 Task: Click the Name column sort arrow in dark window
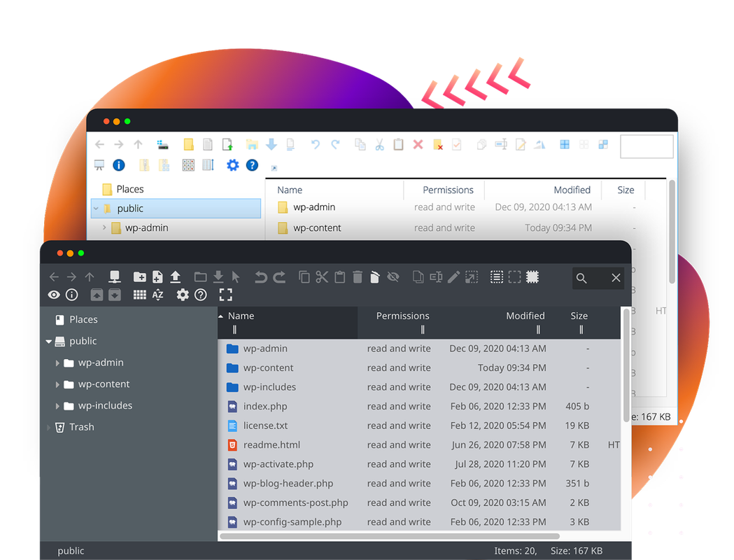[221, 316]
